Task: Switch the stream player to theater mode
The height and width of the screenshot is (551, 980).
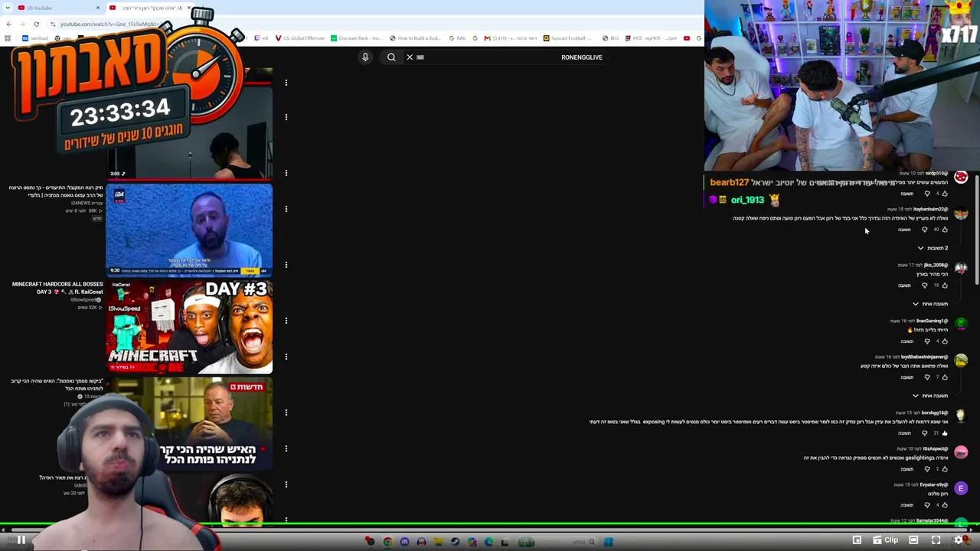Action: coord(913,540)
